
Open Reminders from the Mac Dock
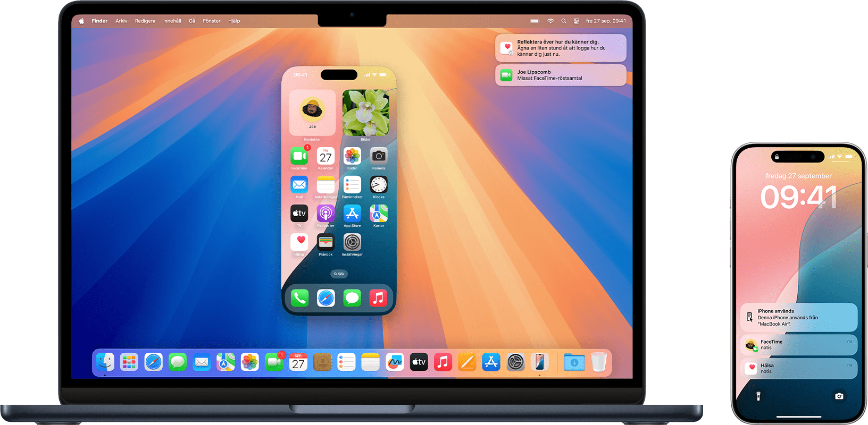click(x=346, y=362)
